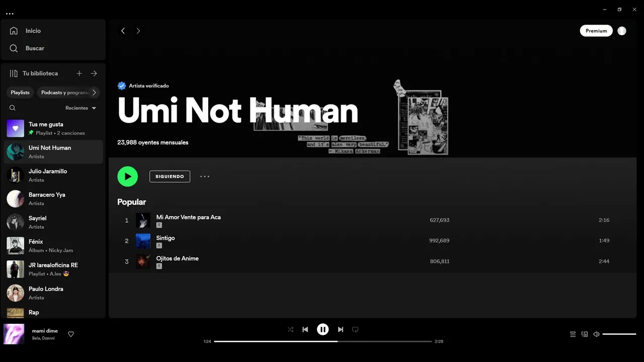Skip to next track
The width and height of the screenshot is (644, 362).
(341, 330)
